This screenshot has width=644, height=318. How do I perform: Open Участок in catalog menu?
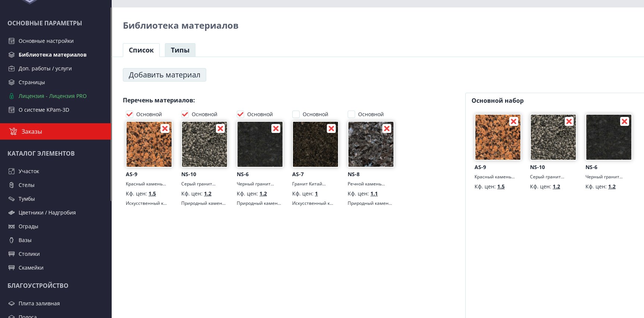[29, 171]
